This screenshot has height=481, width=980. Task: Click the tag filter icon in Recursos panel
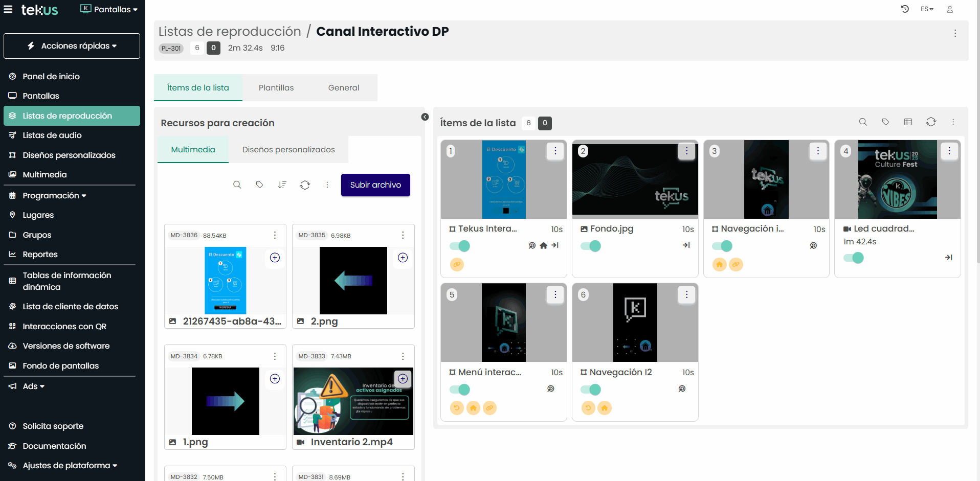(259, 185)
